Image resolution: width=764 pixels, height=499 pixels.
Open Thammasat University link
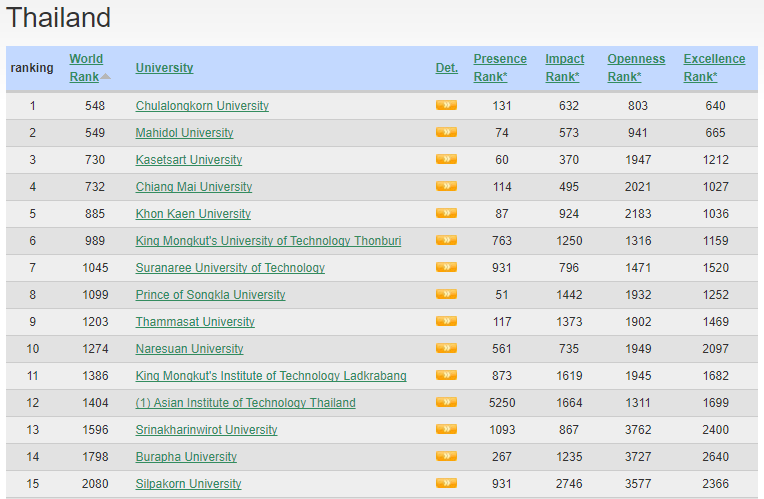195,322
